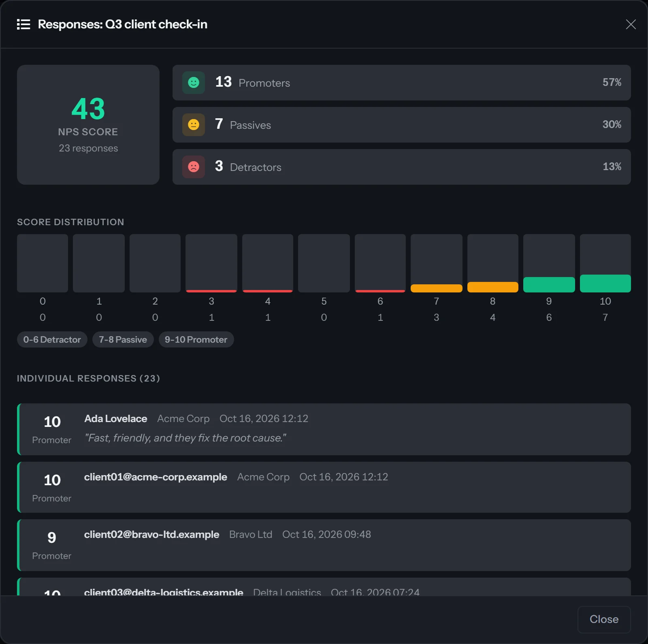Click the 57% Promoters percentage
Viewport: 648px width, 644px height.
[612, 82]
